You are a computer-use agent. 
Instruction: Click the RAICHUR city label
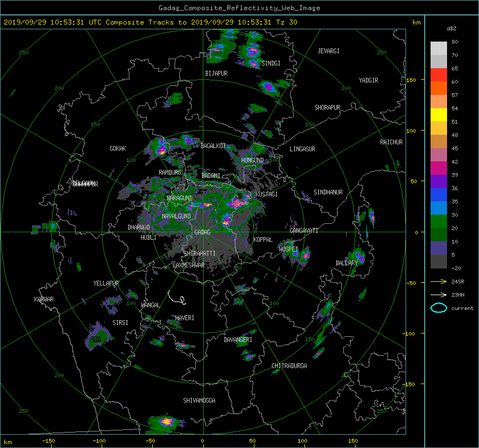391,142
